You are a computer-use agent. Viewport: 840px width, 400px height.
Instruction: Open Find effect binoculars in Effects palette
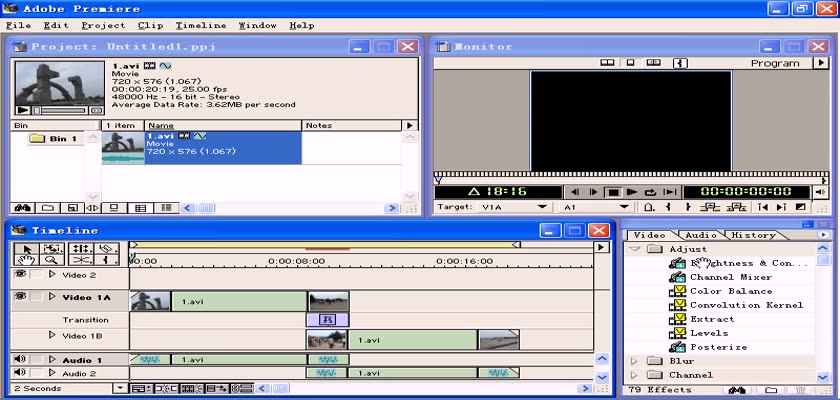[737, 390]
